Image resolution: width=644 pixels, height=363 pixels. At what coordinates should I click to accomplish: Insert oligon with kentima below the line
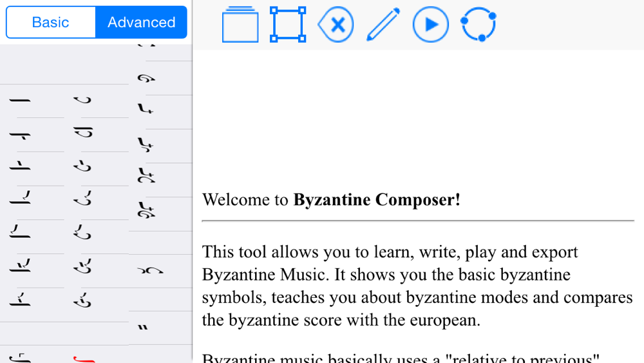pyautogui.click(x=20, y=135)
